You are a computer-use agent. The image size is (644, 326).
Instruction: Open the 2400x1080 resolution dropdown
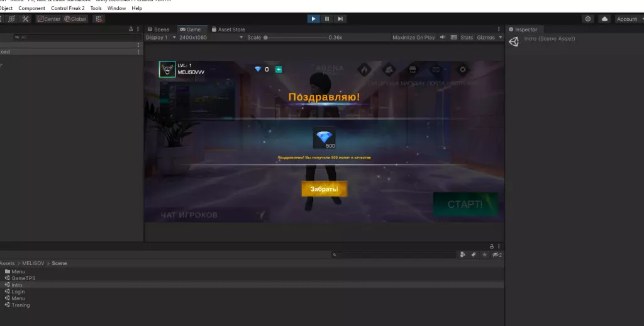pyautogui.click(x=211, y=38)
